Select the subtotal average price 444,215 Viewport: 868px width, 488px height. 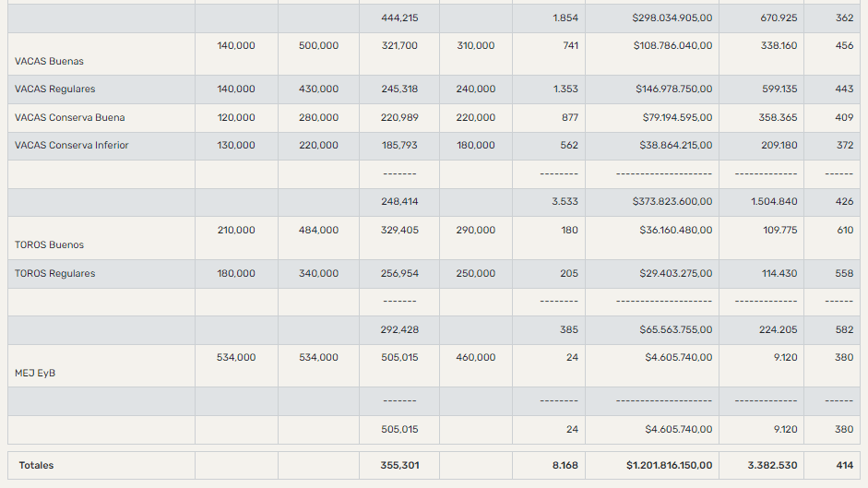pos(399,18)
